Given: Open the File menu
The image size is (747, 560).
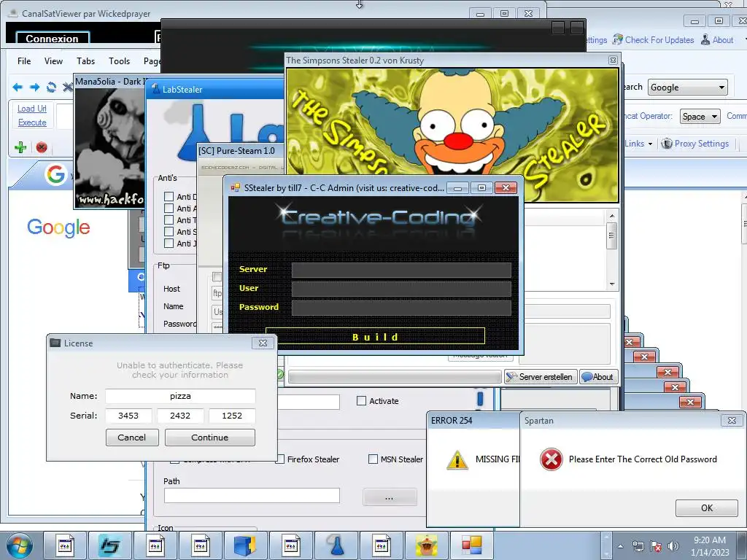Looking at the screenshot, I should (x=24, y=61).
